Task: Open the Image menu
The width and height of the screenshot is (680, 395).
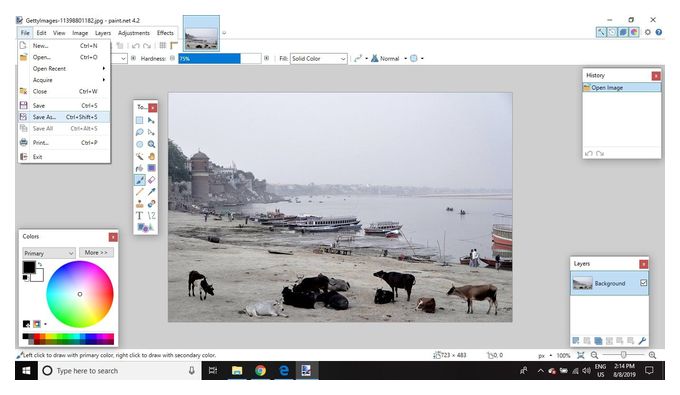Action: [x=80, y=33]
